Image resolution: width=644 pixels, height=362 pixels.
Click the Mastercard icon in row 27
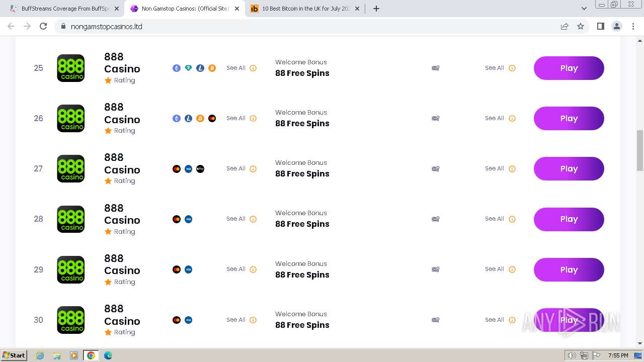click(177, 168)
